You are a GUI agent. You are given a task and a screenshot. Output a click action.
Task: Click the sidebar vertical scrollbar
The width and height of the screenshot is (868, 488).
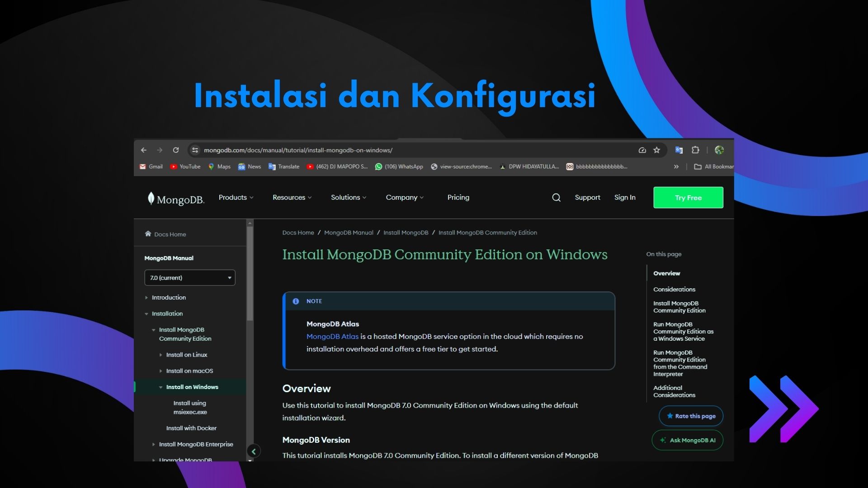coord(250,274)
